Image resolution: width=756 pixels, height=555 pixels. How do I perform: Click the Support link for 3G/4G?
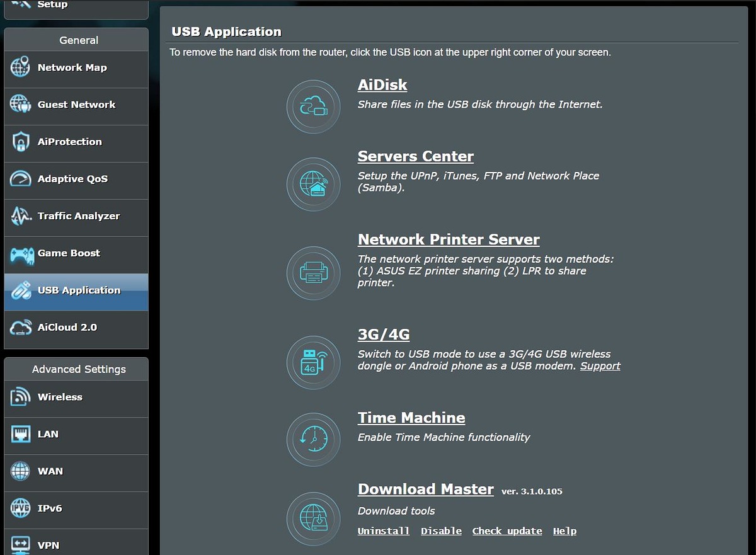click(600, 366)
